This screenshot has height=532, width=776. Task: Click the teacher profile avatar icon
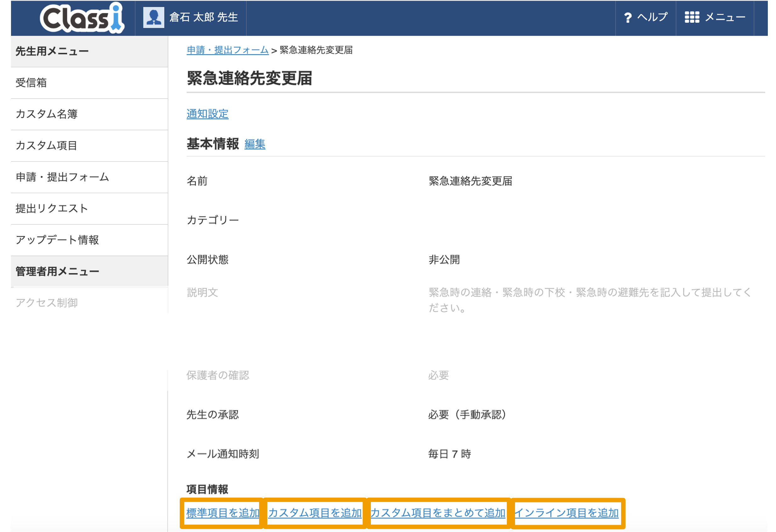click(153, 17)
